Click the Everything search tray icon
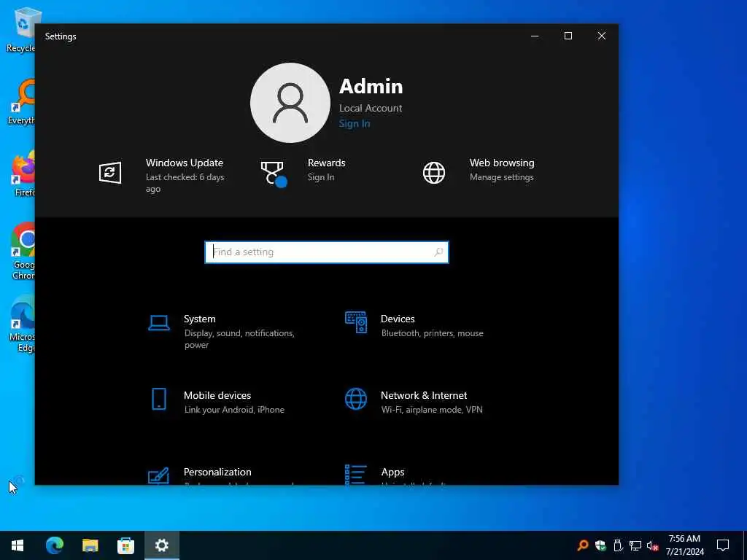Viewport: 747px width, 560px height. pyautogui.click(x=582, y=545)
